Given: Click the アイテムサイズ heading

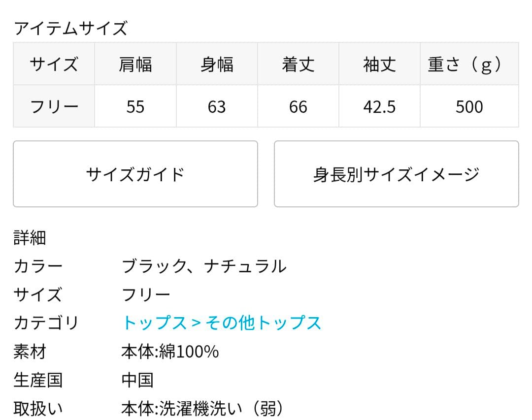Looking at the screenshot, I should point(70,28).
